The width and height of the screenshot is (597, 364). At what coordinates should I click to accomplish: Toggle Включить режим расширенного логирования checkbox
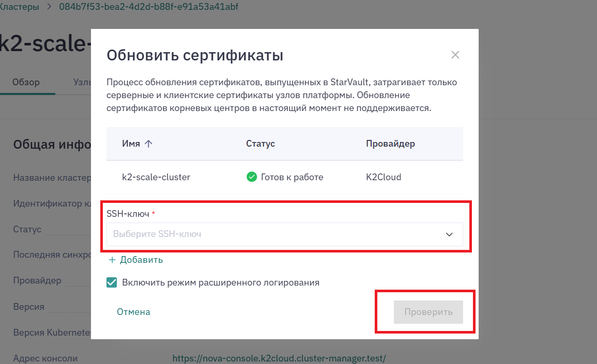click(112, 282)
